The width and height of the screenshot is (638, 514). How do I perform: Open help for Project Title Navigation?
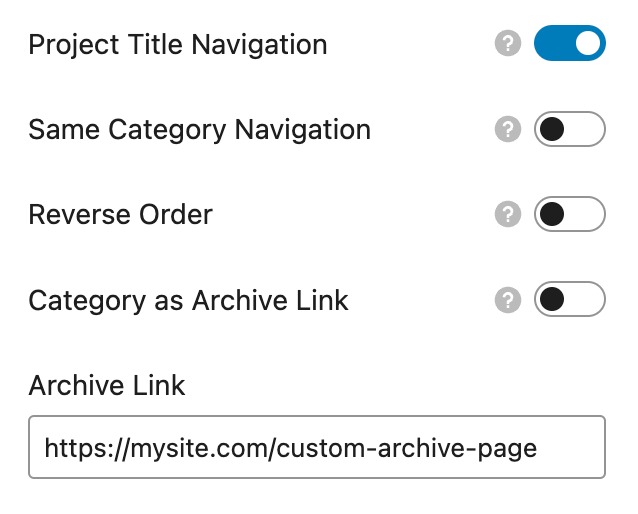tap(508, 45)
